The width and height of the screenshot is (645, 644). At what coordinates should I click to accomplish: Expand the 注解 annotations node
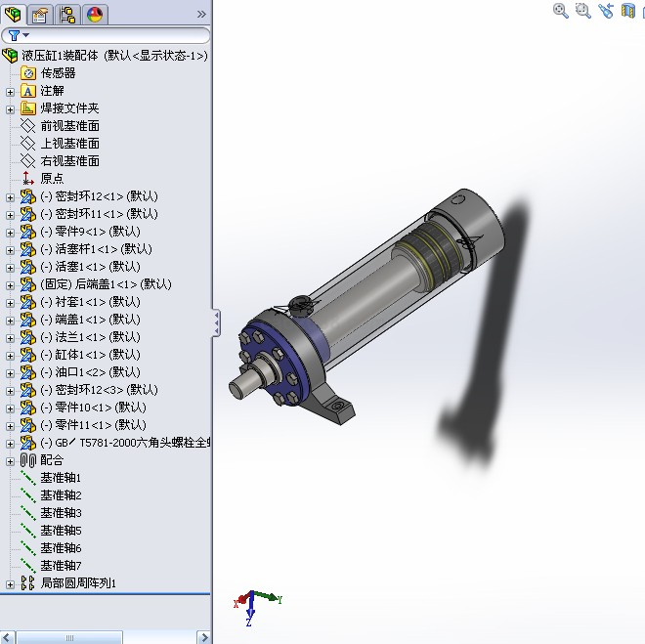pyautogui.click(x=11, y=91)
